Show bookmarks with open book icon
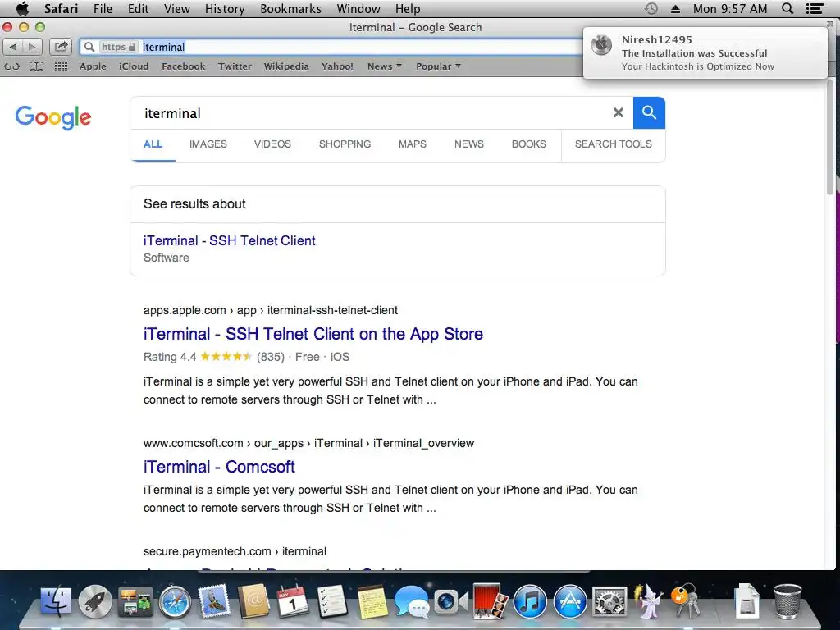This screenshot has width=840, height=630. coord(36,66)
